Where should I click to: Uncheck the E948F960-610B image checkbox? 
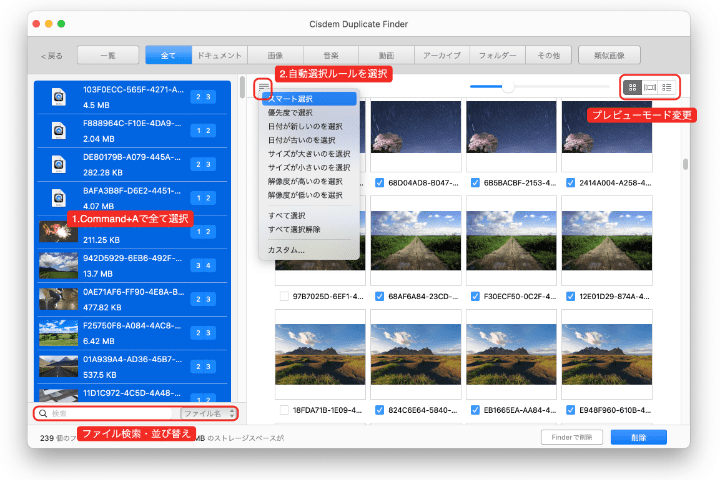pyautogui.click(x=570, y=411)
